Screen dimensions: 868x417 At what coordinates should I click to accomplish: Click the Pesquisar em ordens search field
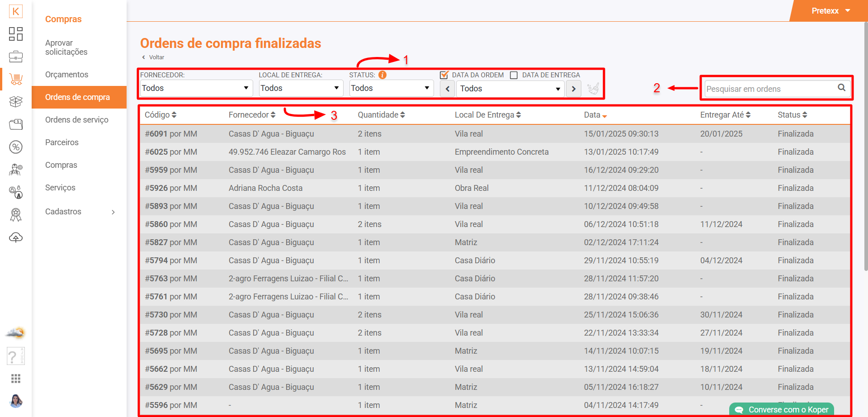[x=769, y=89]
